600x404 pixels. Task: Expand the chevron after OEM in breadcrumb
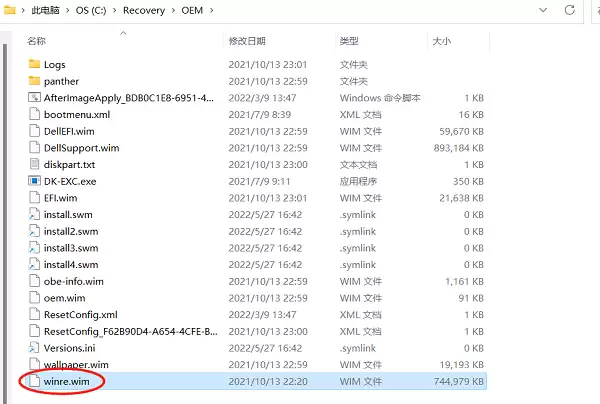(212, 10)
